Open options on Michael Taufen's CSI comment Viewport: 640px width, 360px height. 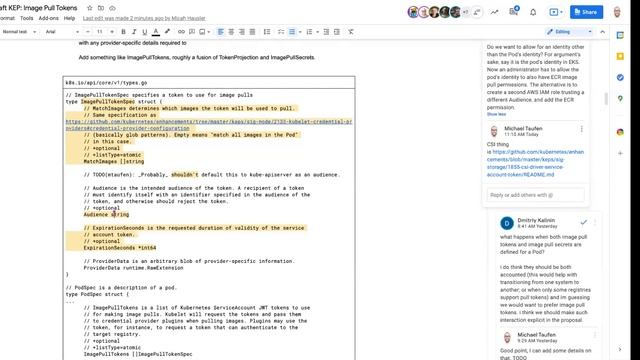pyautogui.click(x=582, y=129)
